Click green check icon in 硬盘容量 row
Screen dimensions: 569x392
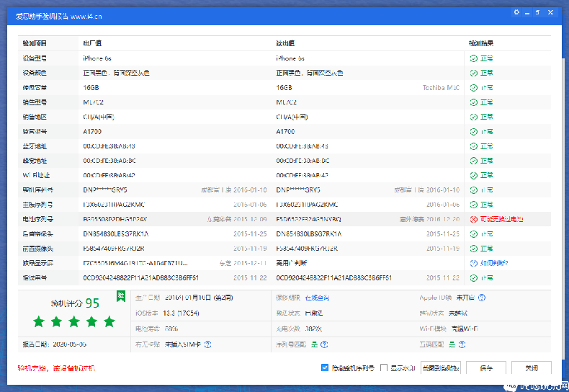pyautogui.click(x=473, y=87)
